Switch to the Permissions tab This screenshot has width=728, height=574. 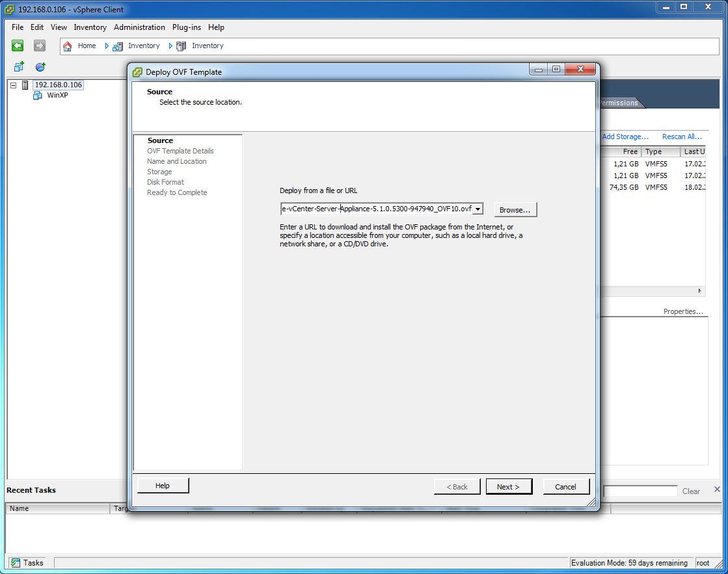[619, 103]
